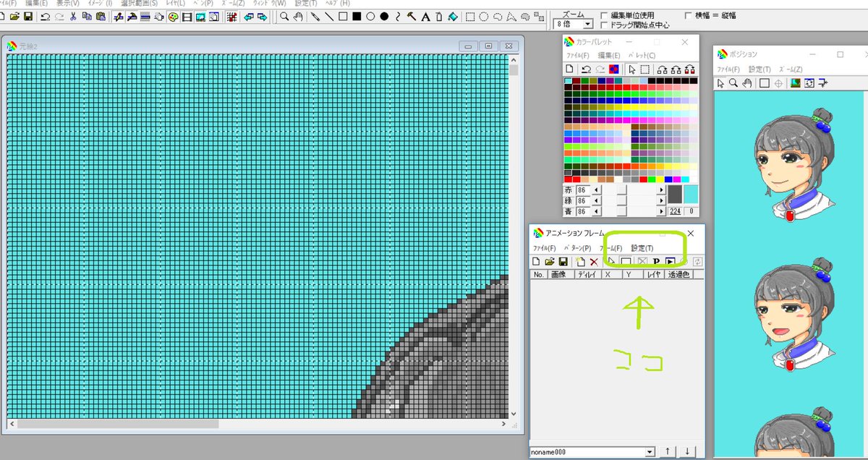Select the text tool letter A
Screen dimensions: 868x460
click(425, 16)
